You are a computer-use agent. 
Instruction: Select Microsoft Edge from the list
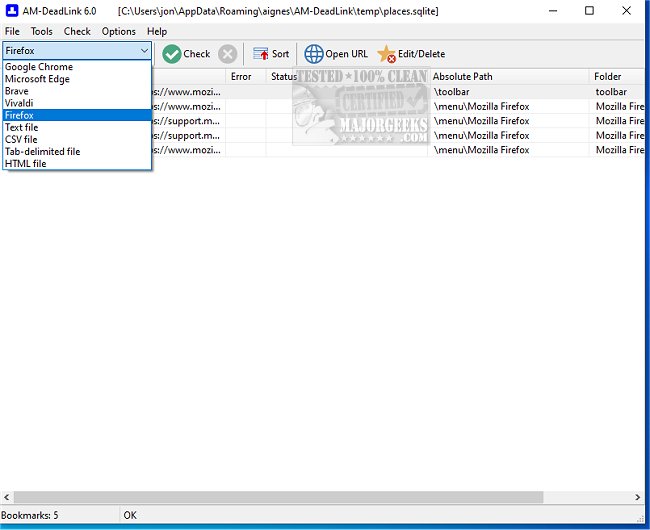(77, 79)
